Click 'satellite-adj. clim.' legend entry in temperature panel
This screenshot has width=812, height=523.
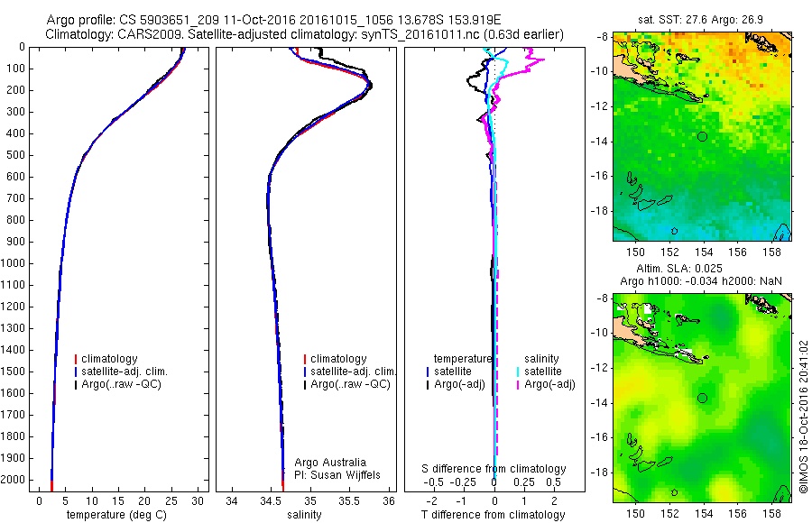click(x=125, y=372)
